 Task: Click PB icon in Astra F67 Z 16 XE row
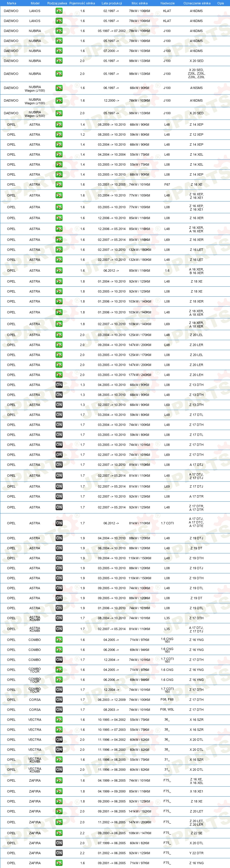tap(59, 185)
